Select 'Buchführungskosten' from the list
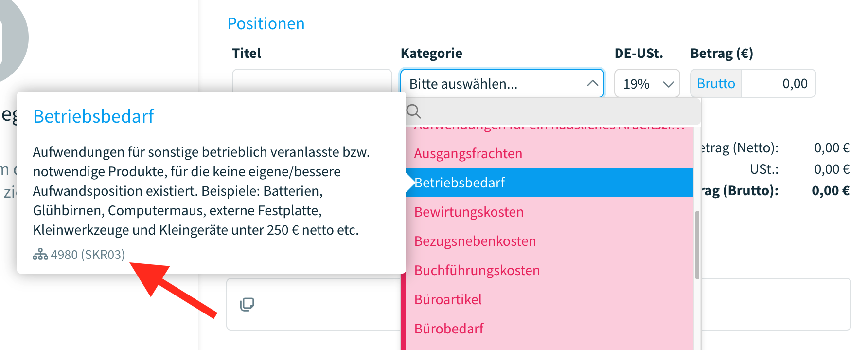 coord(477,270)
